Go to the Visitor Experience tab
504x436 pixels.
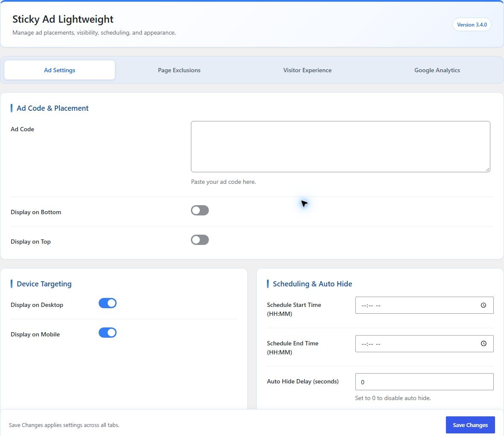coord(307,70)
